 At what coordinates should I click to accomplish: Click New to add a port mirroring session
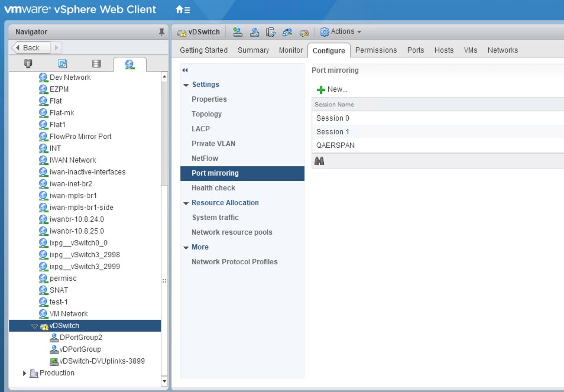332,89
